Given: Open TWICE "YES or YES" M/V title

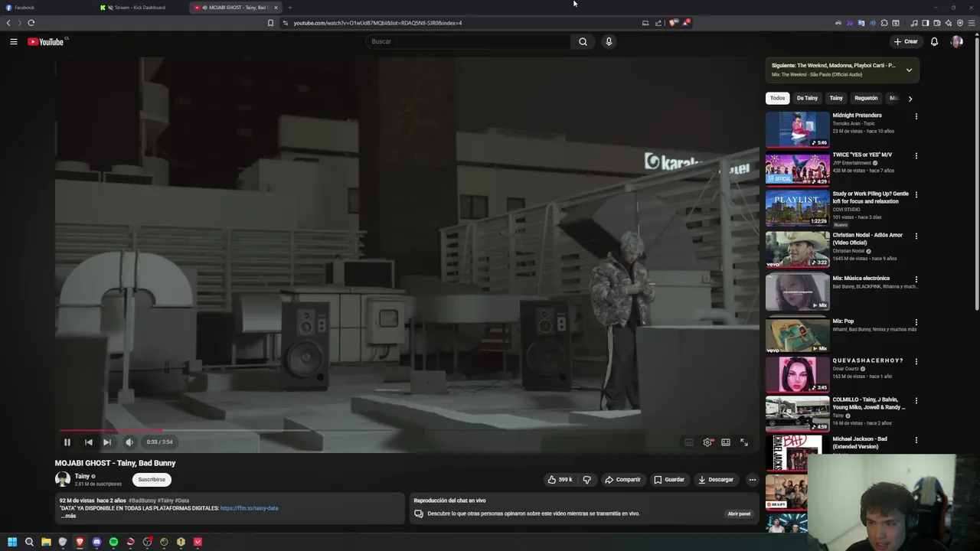Looking at the screenshot, I should pyautogui.click(x=862, y=155).
